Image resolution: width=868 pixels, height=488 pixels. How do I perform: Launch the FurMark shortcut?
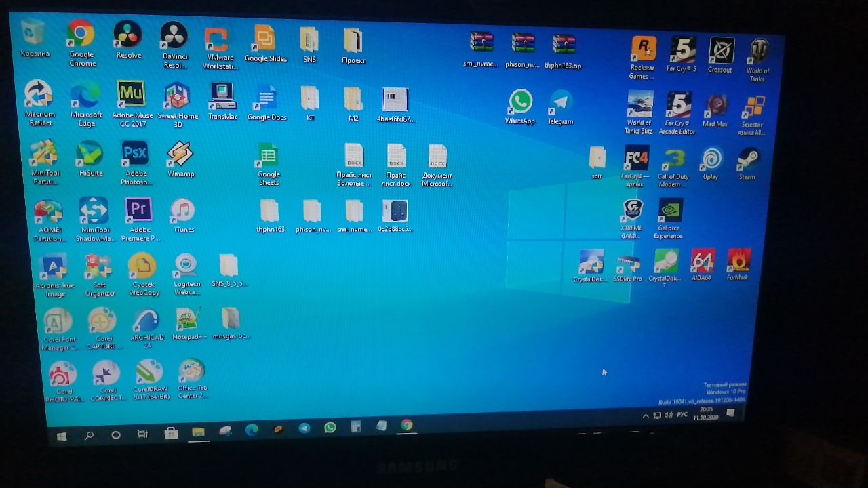coord(738,265)
